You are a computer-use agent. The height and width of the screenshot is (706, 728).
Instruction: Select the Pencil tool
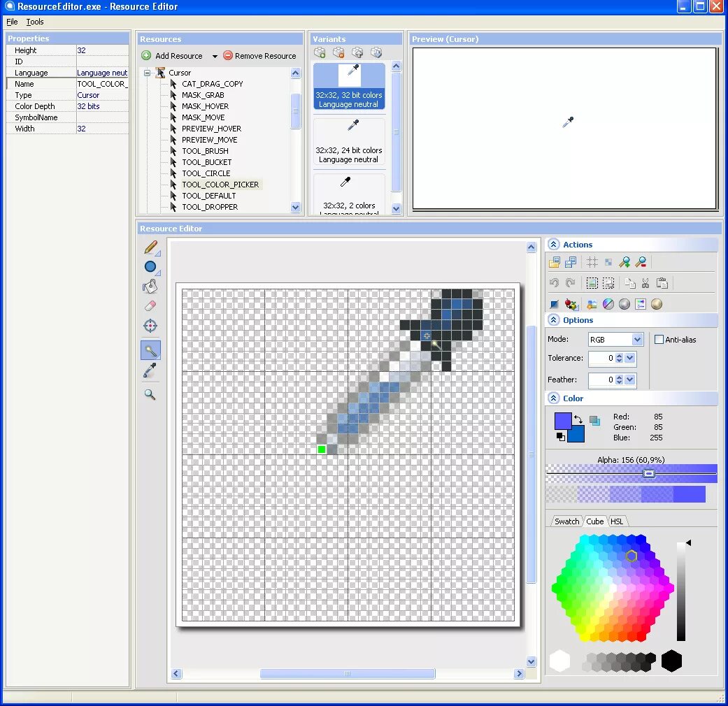(x=150, y=247)
